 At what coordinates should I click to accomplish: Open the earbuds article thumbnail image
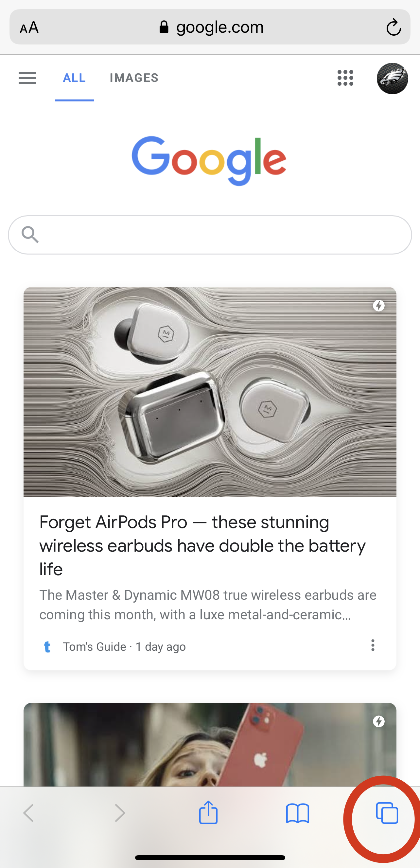click(210, 392)
